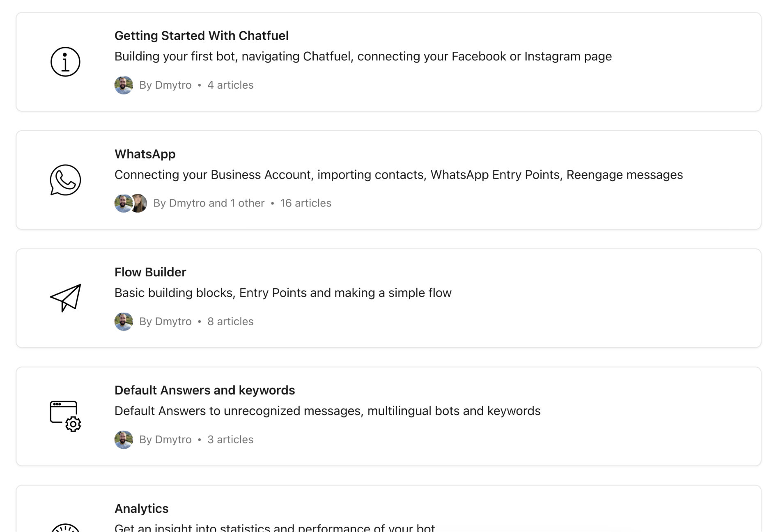Click '8 articles' under Flow Builder
Image resolution: width=776 pixels, height=532 pixels.
click(230, 321)
